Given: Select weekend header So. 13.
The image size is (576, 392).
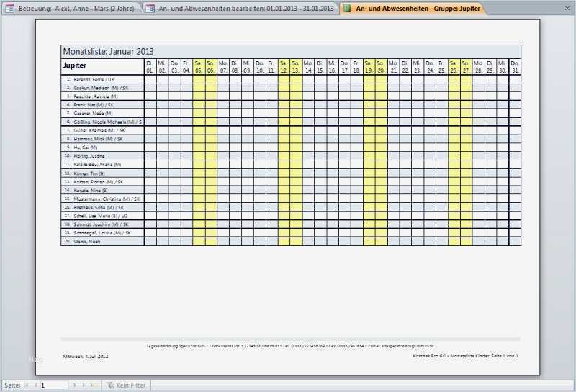Looking at the screenshot, I should (296, 67).
